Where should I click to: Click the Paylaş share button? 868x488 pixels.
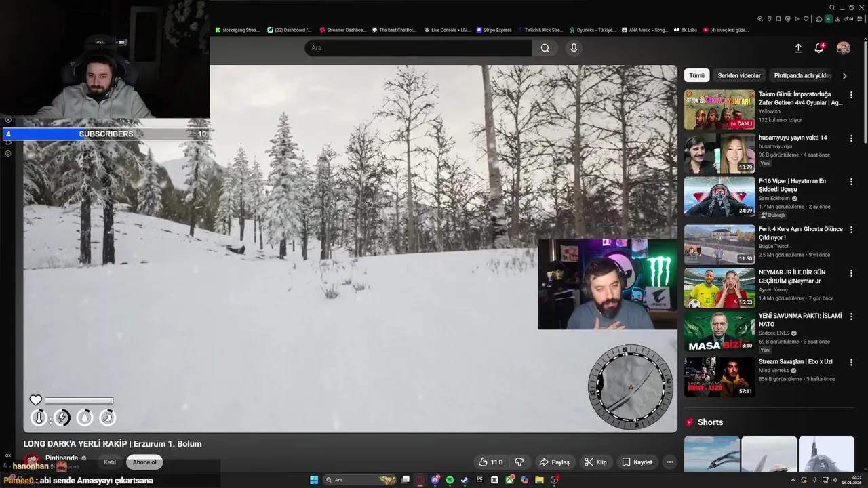pos(554,462)
